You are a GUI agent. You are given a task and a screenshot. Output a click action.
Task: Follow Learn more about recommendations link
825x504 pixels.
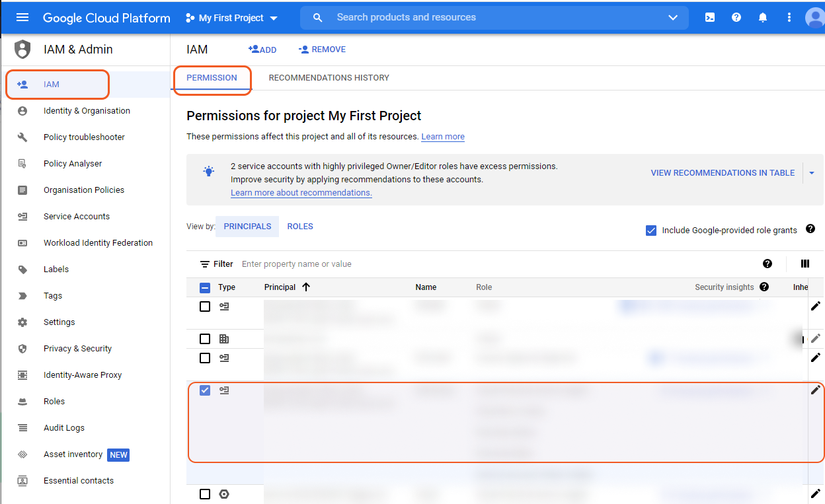(x=301, y=193)
